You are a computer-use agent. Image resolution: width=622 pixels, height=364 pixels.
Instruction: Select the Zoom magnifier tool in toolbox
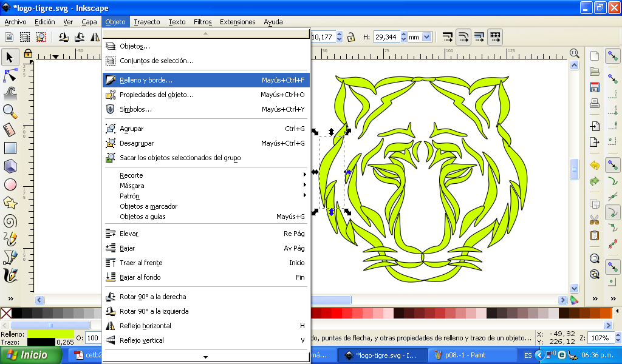point(10,112)
